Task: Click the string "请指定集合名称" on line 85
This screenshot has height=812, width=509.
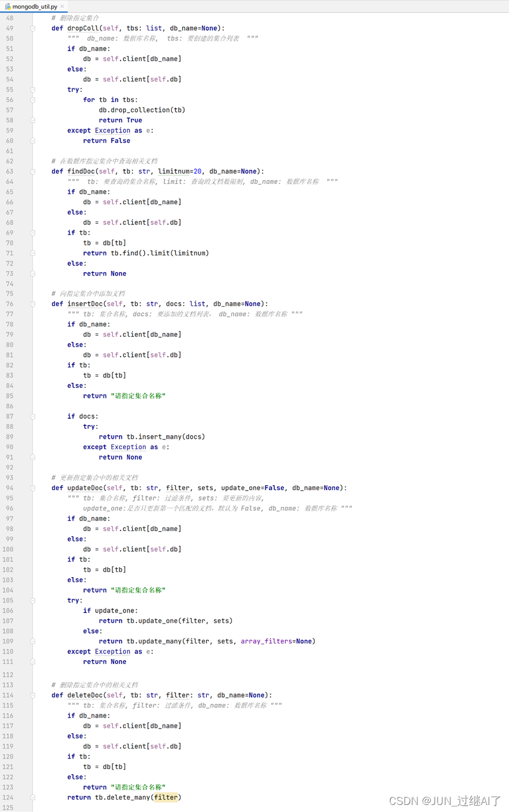Action: pos(138,396)
